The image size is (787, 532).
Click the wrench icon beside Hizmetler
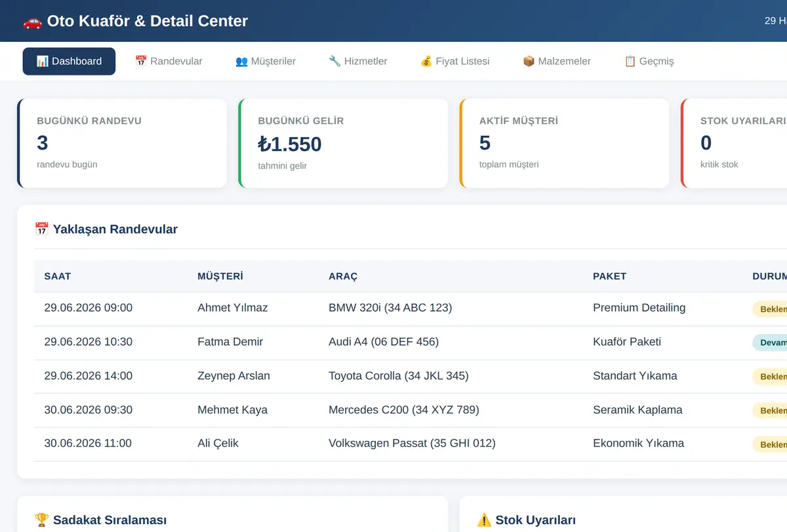(x=334, y=61)
